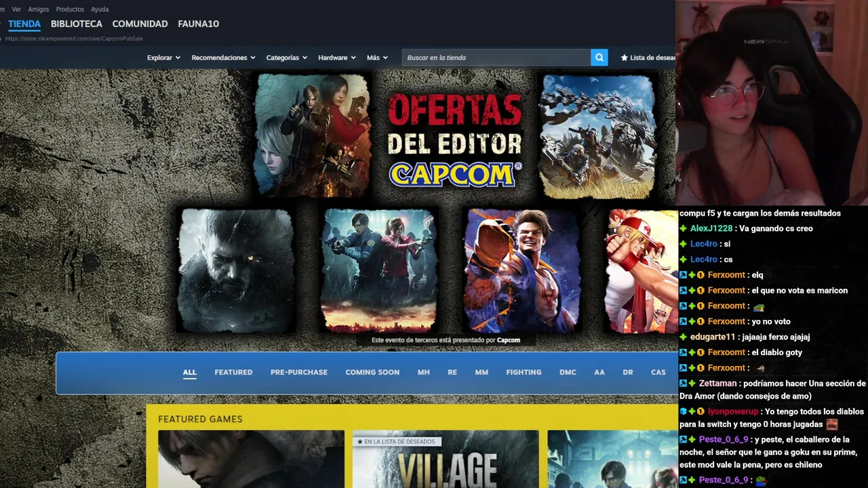Open the Lista de deseados star link
The width and height of the screenshot is (868, 488).
tap(648, 58)
